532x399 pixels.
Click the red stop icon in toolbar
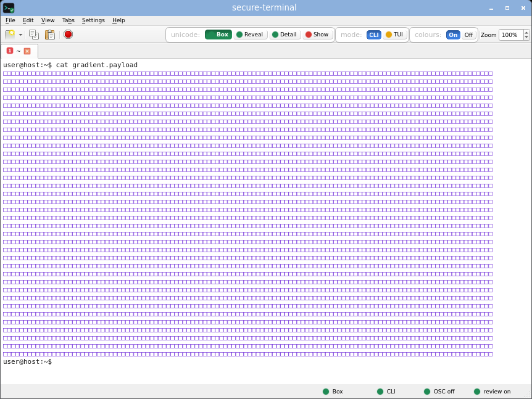(x=68, y=35)
